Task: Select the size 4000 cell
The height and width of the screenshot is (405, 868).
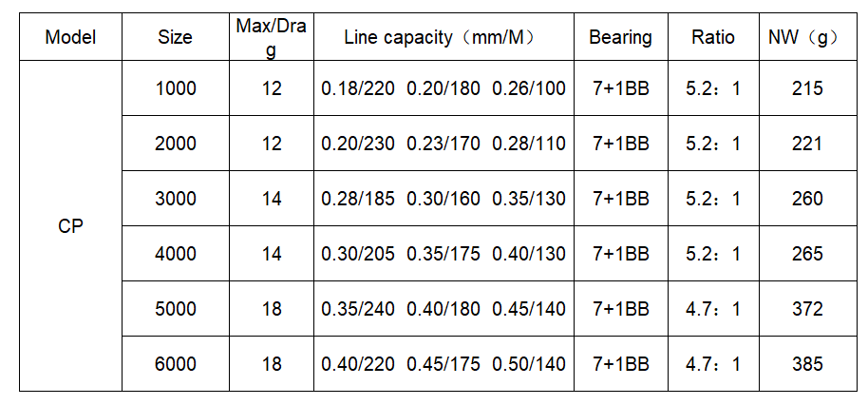Action: 175,254
